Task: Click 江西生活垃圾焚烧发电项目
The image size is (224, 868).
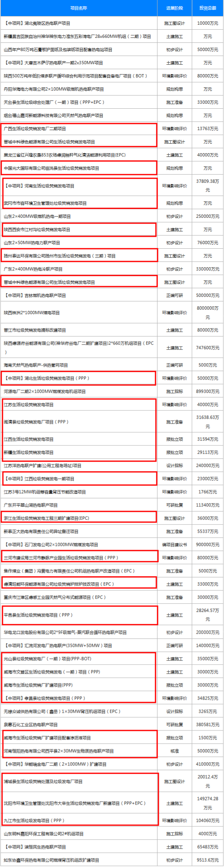Action: pos(29,439)
